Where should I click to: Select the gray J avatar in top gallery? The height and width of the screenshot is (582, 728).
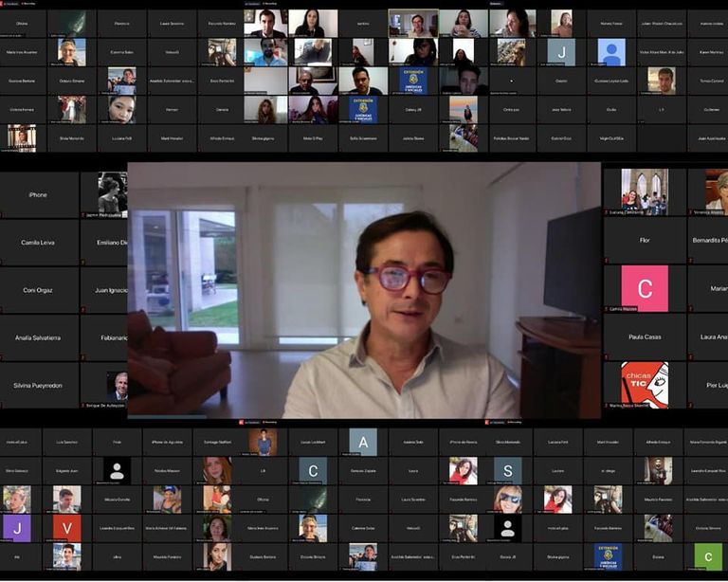pyautogui.click(x=561, y=52)
